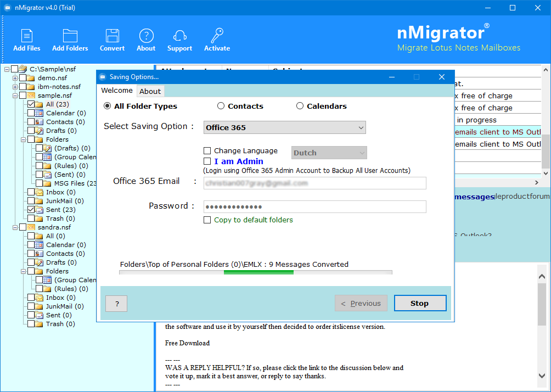Select the sandra.nsf Trash (0) folder
The width and height of the screenshot is (551, 392).
click(x=60, y=324)
